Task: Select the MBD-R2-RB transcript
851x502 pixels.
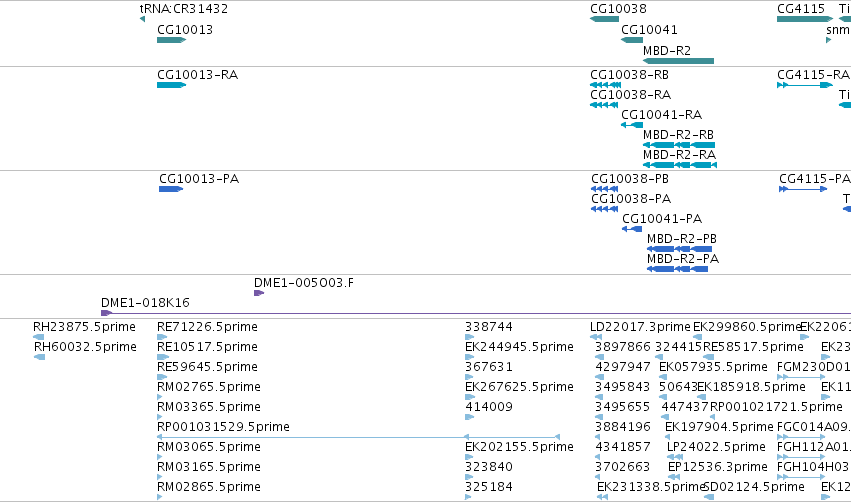Action: (x=679, y=145)
